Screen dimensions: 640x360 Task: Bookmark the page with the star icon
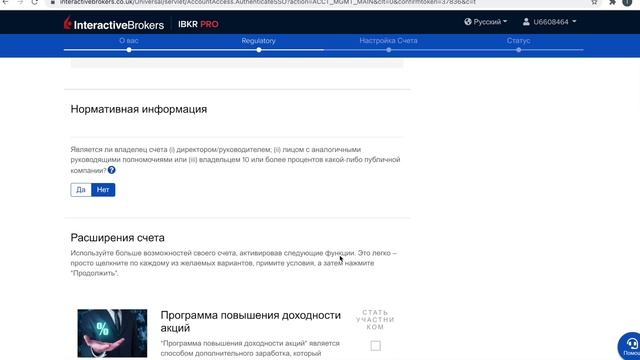pyautogui.click(x=594, y=2)
